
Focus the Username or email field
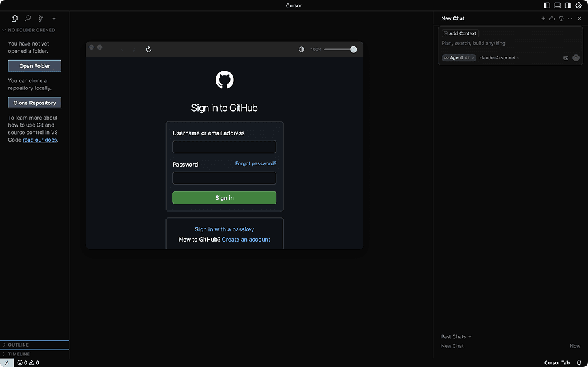pyautogui.click(x=224, y=146)
